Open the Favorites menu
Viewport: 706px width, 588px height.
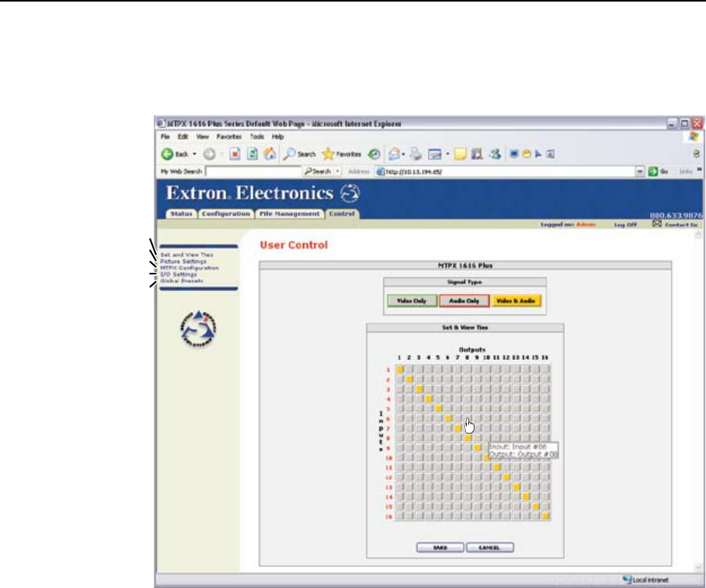point(229,136)
